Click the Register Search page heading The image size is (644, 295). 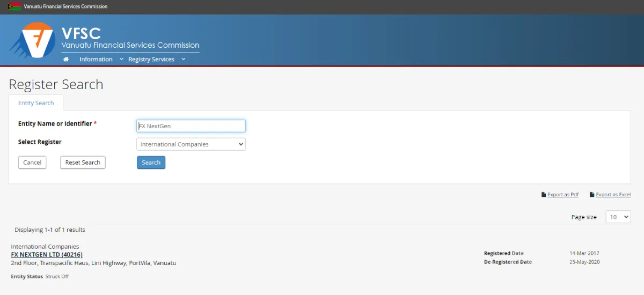(56, 85)
